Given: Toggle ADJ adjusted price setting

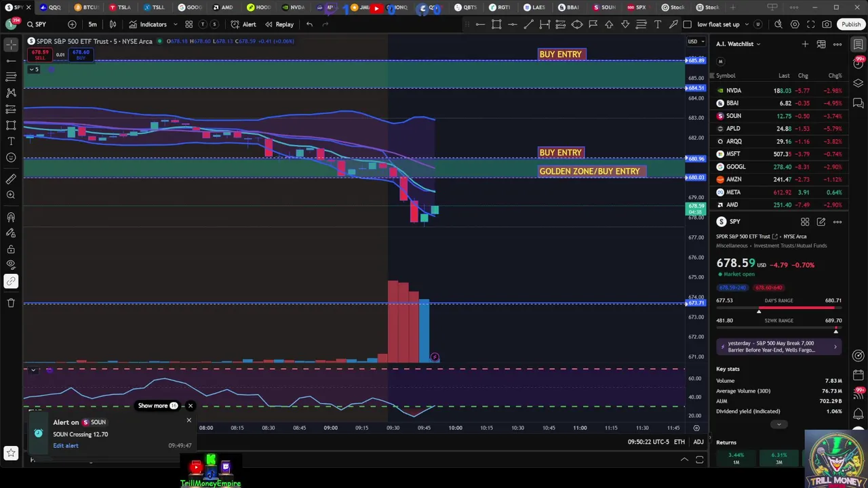Looking at the screenshot, I should (698, 442).
